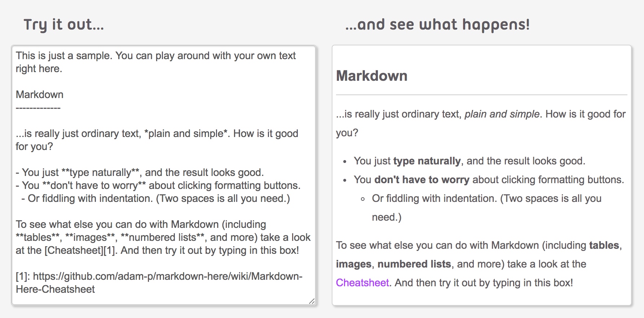644x318 pixels.
Task: Click the '...and see what happens!' heading
Action: tap(437, 25)
